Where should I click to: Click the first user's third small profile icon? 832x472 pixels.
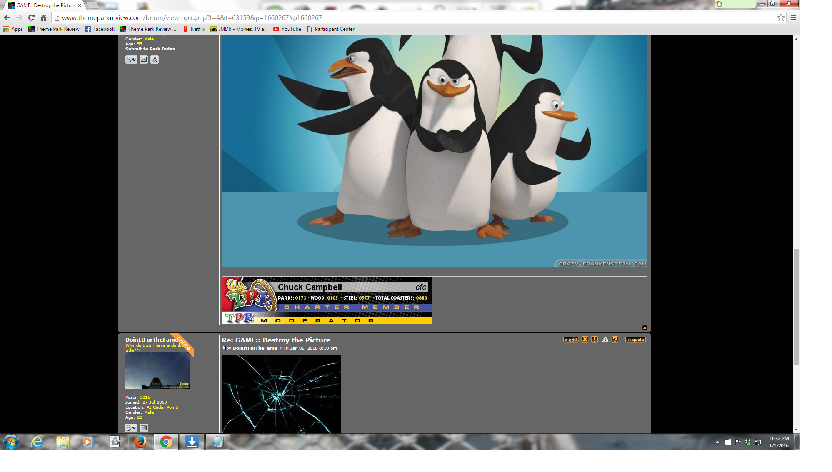point(154,60)
